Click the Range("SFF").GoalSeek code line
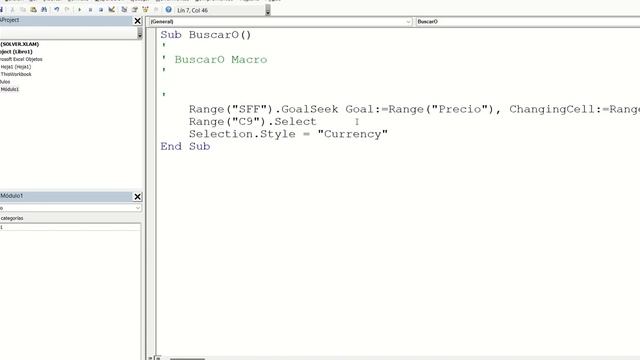The width and height of the screenshot is (640, 360). pos(414,109)
